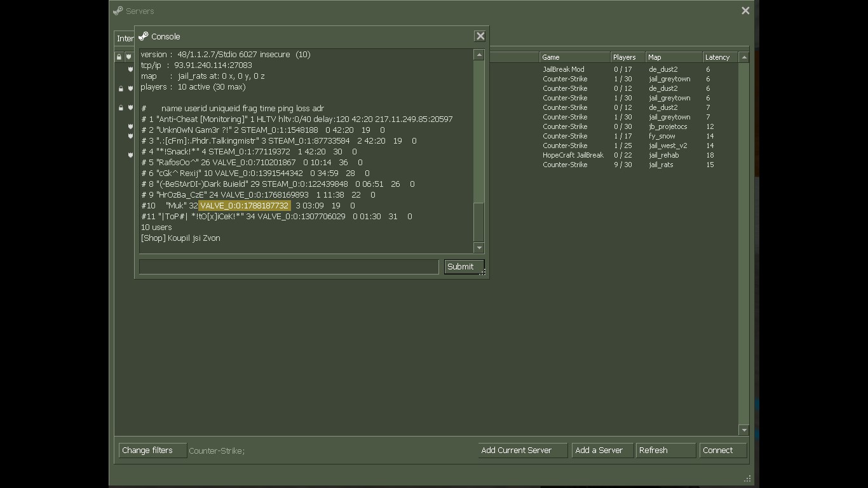Click the 0 / 17 players cell

[623, 69]
